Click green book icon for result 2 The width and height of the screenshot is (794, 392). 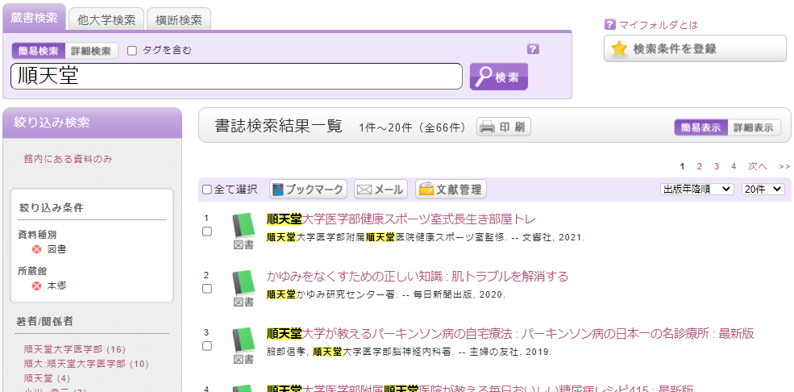pyautogui.click(x=244, y=283)
